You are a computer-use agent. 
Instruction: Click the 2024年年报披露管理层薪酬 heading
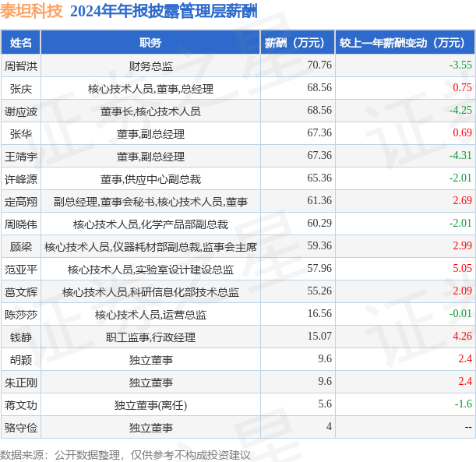click(164, 11)
